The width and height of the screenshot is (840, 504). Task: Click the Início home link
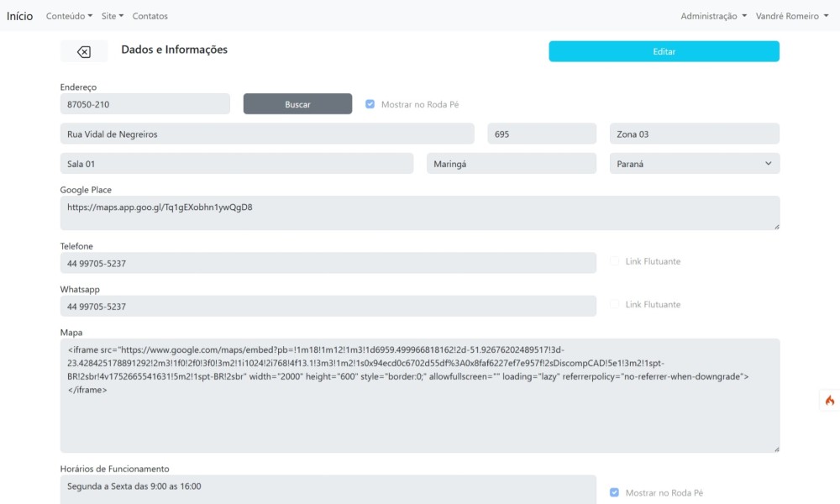(x=20, y=16)
